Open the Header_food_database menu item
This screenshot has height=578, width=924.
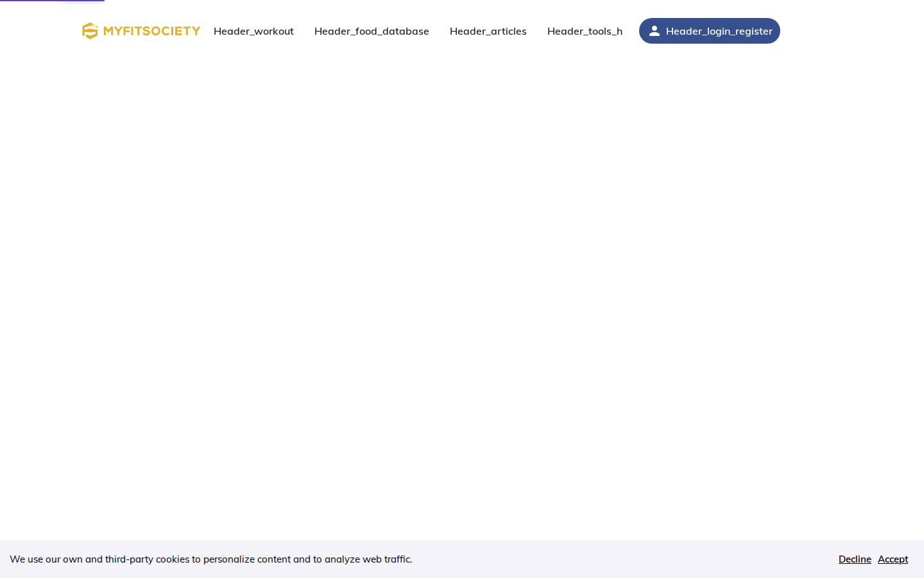click(x=372, y=31)
